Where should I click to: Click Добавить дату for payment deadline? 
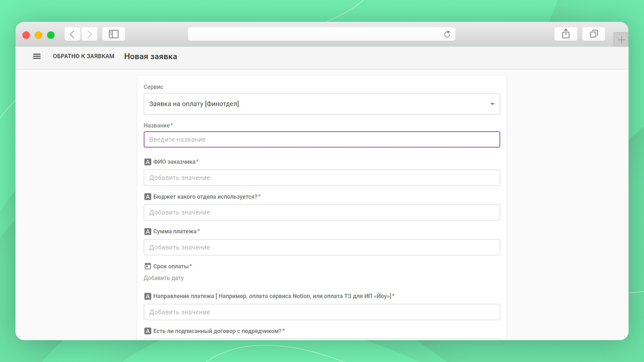(x=164, y=278)
